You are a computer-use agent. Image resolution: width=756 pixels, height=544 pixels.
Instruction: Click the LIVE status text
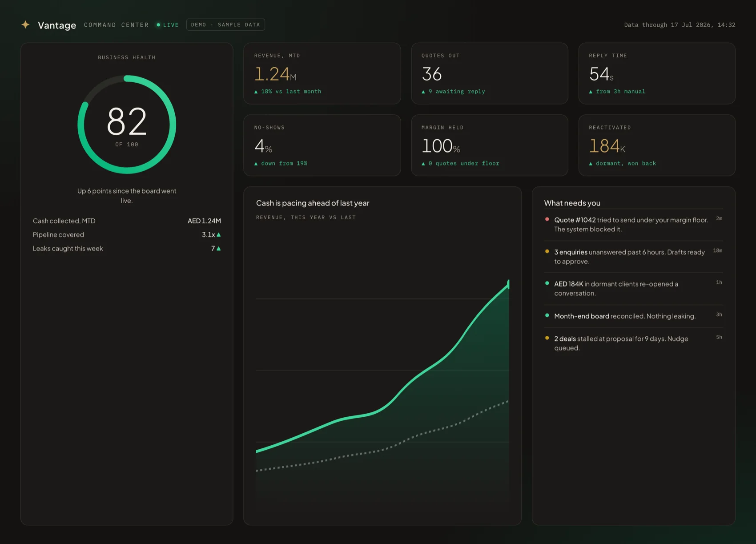point(171,25)
